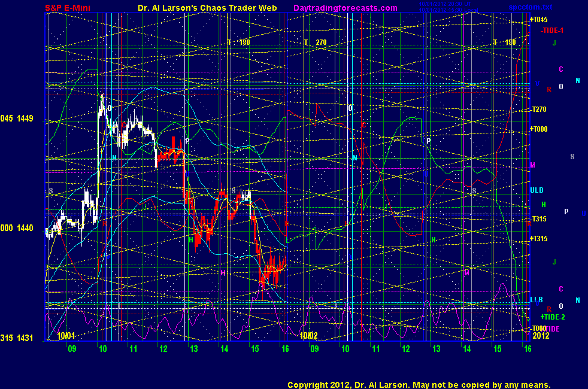Click the 'Copyright 2012, Dr. Al Larson' notice
The height and width of the screenshot is (389, 588).
coord(419,385)
